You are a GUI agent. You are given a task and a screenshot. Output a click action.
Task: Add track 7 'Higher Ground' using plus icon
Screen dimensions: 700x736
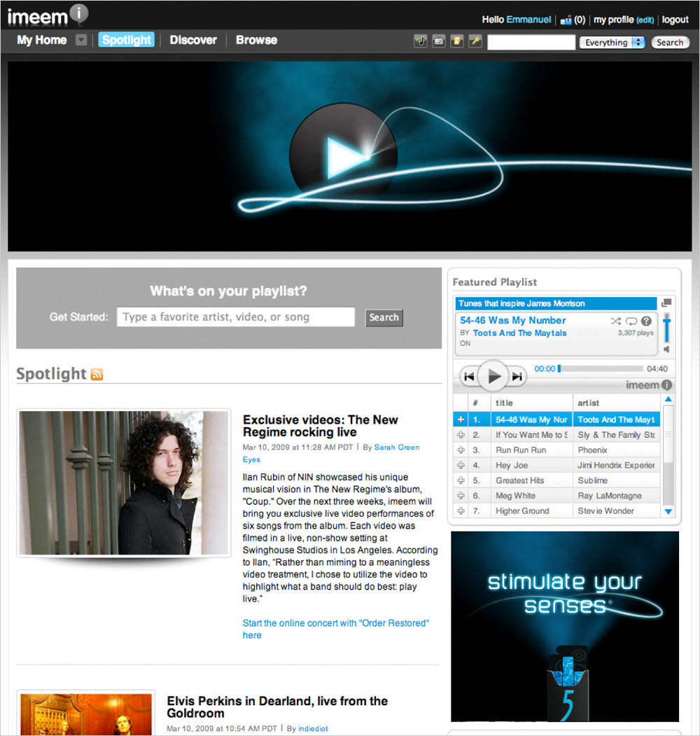pos(461,511)
